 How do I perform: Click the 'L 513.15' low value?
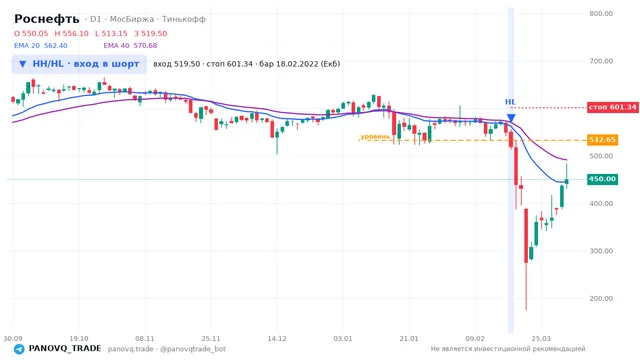111,33
